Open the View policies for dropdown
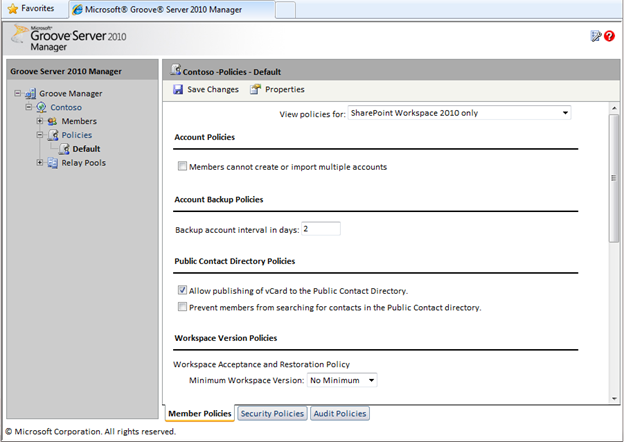The width and height of the screenshot is (624, 442). tap(459, 113)
